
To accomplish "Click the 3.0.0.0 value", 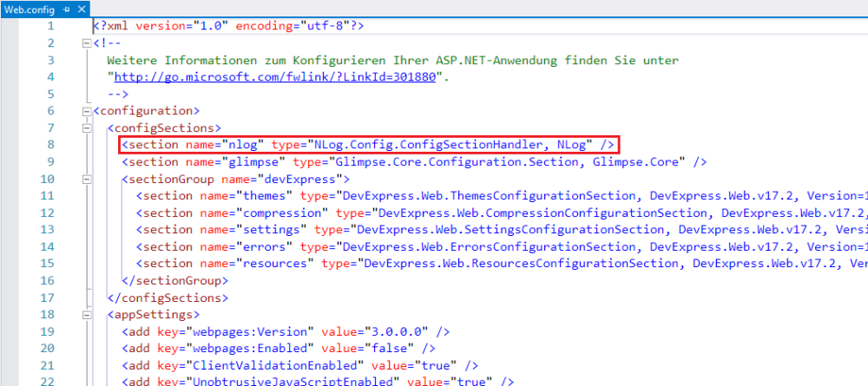I will click(397, 332).
